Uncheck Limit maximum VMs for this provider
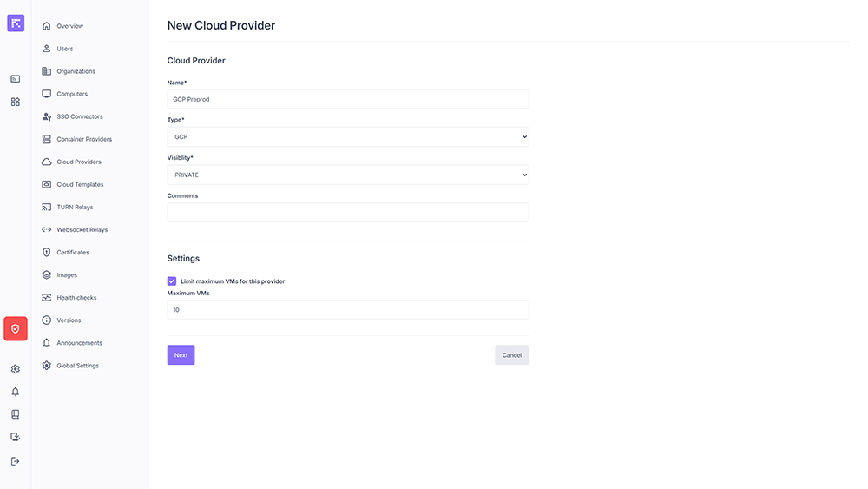The width and height of the screenshot is (868, 489). point(172,281)
